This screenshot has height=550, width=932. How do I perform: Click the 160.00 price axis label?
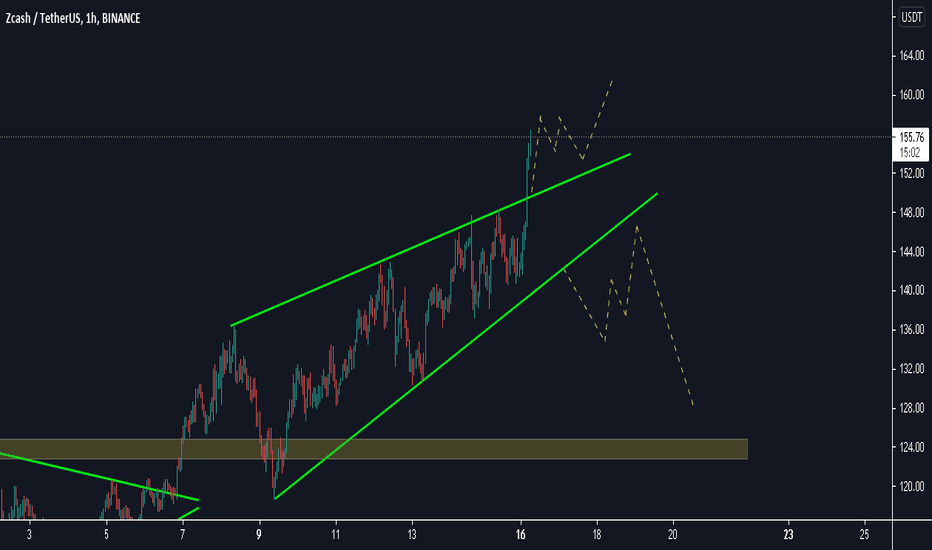coord(912,95)
